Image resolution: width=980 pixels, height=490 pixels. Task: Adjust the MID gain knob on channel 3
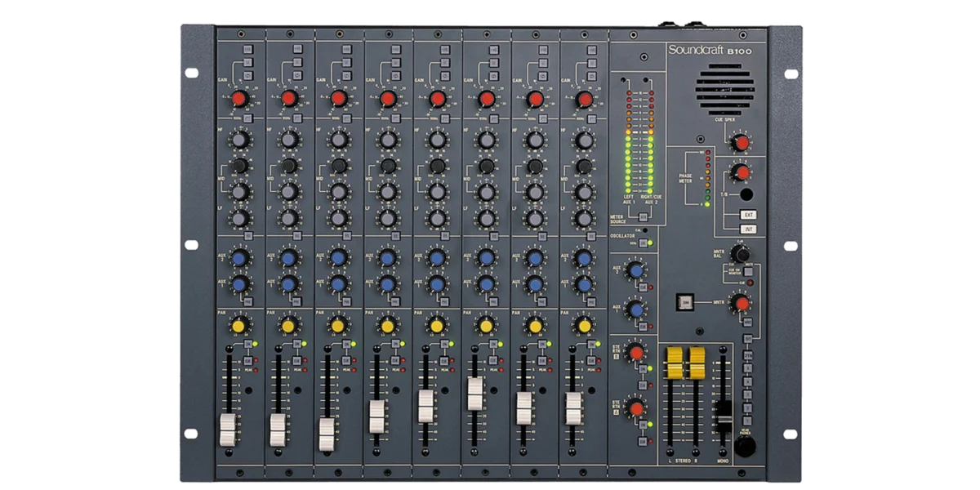coord(338,192)
